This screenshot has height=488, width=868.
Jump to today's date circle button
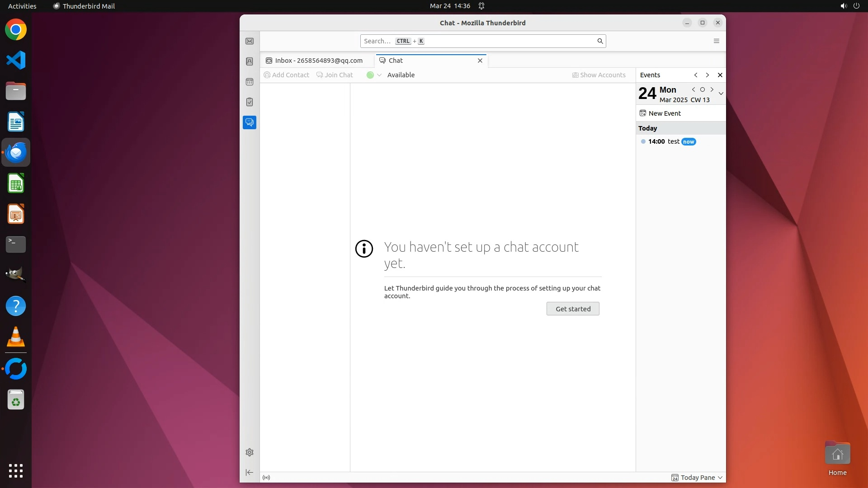703,89
